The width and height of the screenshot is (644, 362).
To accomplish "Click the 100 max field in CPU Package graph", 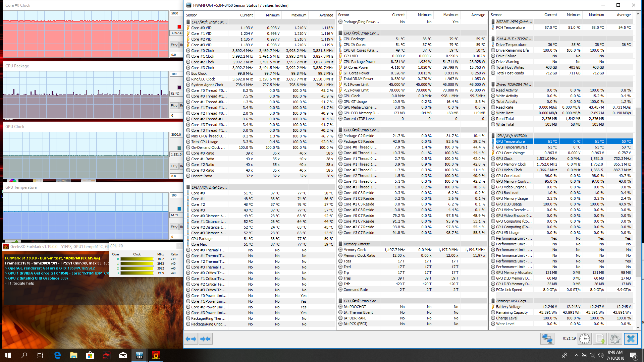I will (176, 74).
